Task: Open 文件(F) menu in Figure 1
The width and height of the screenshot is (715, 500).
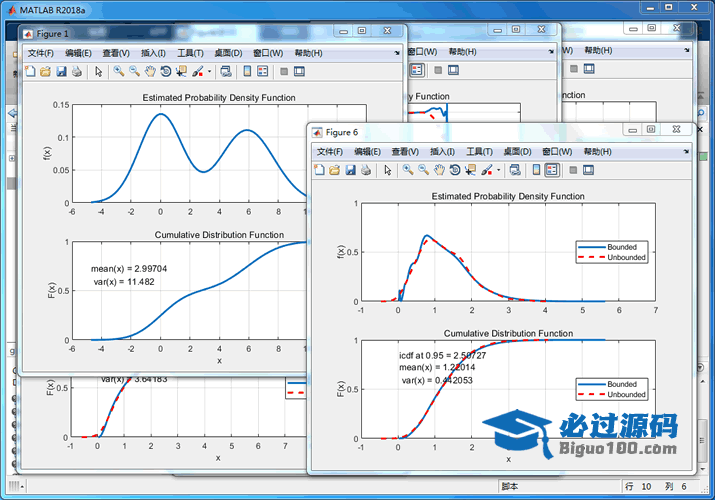Action: click(x=41, y=53)
